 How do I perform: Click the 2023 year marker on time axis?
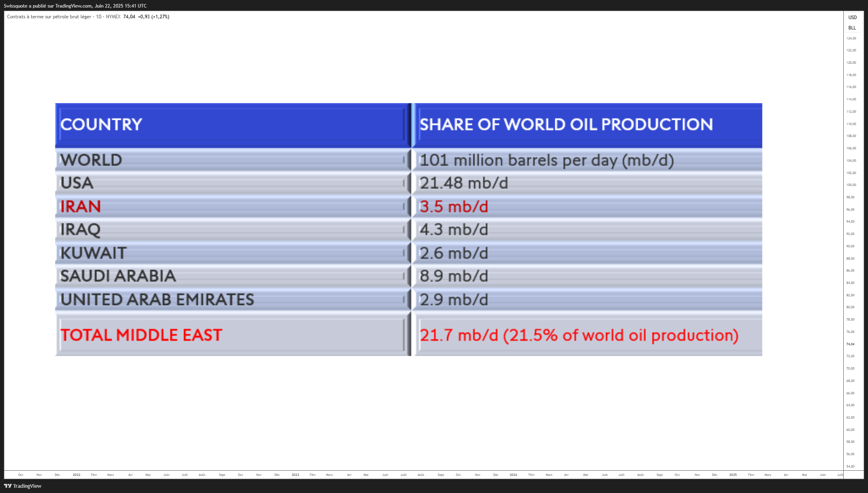[x=295, y=475]
